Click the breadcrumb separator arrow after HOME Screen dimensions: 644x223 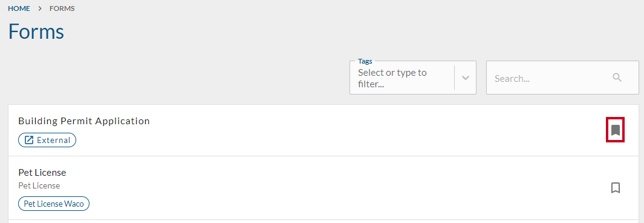[40, 8]
